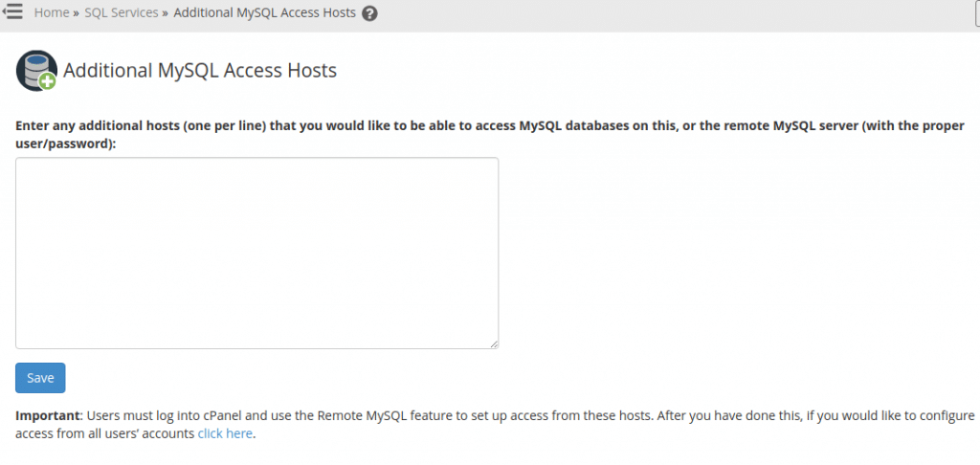The image size is (980, 465).
Task: Open the help question mark icon
Action: (x=369, y=13)
